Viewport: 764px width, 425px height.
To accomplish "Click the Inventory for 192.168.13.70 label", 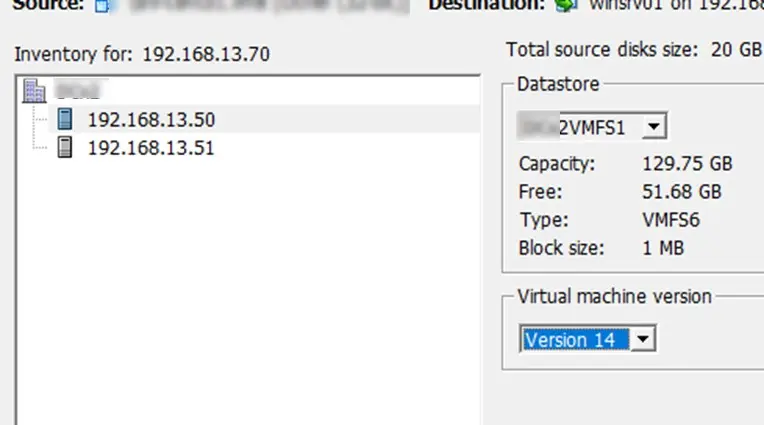I will coord(142,54).
